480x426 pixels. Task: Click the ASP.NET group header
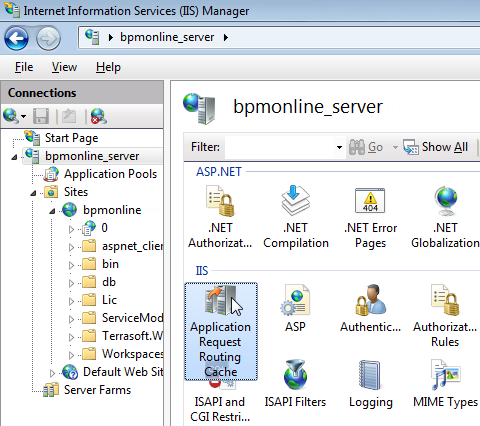click(219, 172)
